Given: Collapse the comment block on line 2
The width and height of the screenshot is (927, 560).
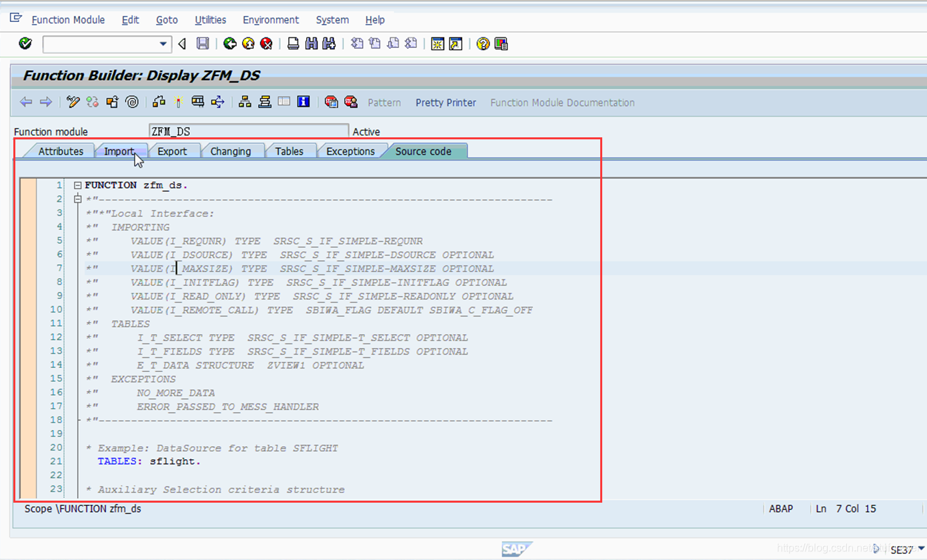Looking at the screenshot, I should 77,199.
